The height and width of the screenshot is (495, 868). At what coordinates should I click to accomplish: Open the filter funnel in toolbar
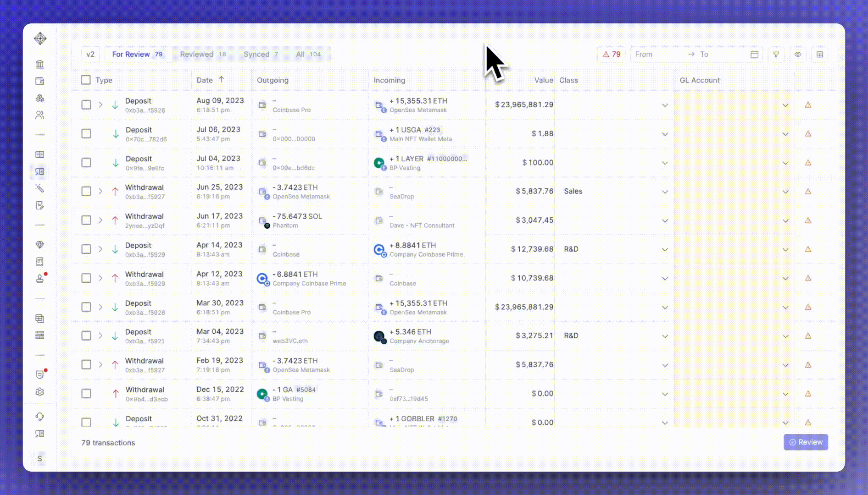pyautogui.click(x=776, y=55)
